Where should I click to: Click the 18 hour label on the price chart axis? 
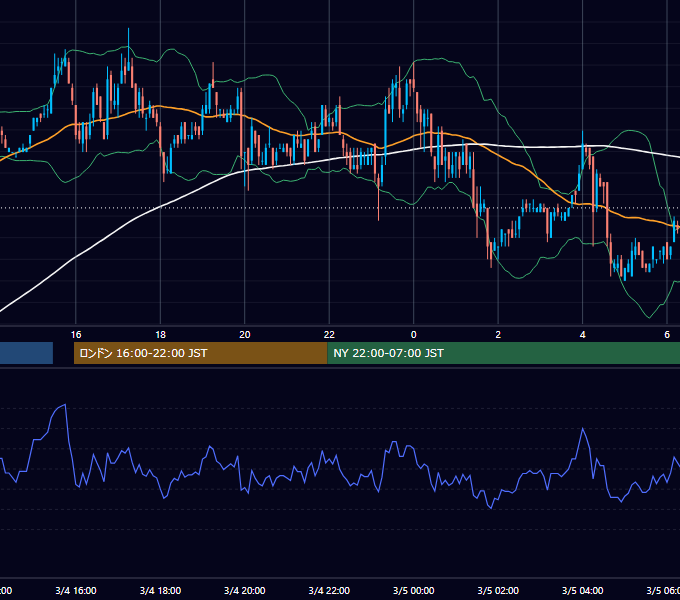[160, 334]
